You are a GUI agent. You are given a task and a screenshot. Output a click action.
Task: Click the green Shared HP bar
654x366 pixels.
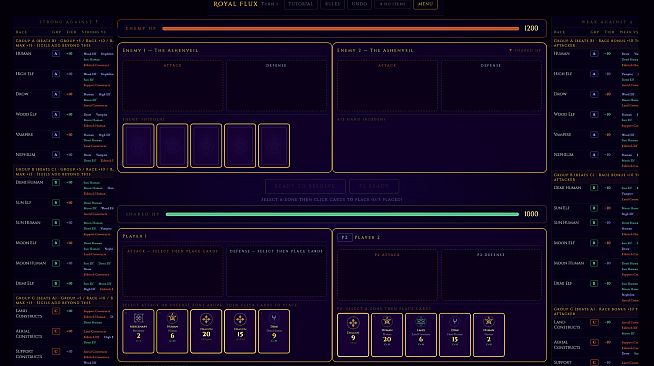coord(342,214)
